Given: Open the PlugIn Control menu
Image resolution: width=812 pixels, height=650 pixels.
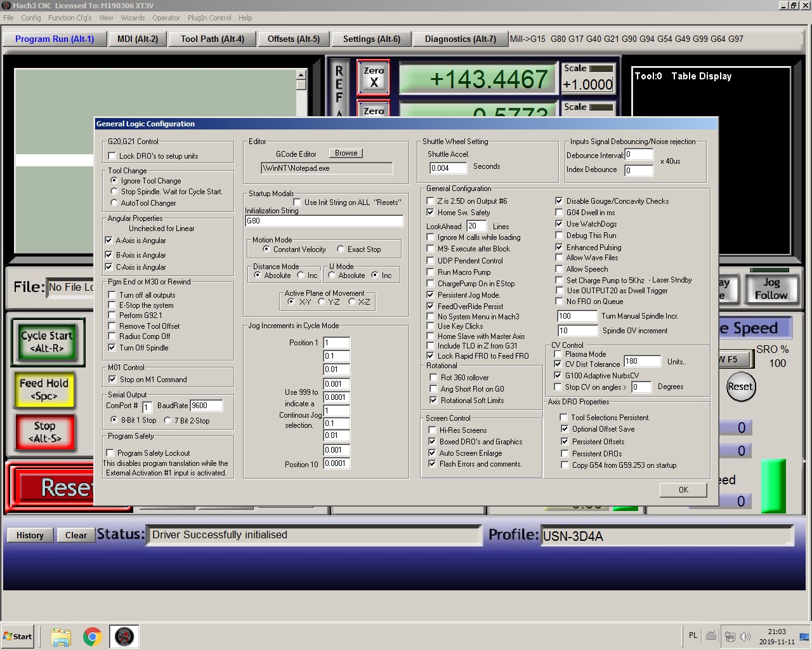Looking at the screenshot, I should tap(209, 18).
